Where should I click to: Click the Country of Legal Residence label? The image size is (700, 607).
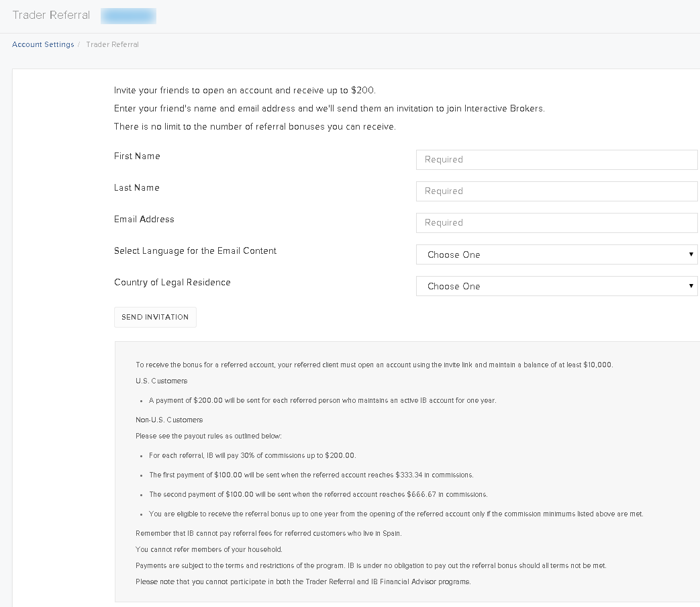pyautogui.click(x=172, y=282)
